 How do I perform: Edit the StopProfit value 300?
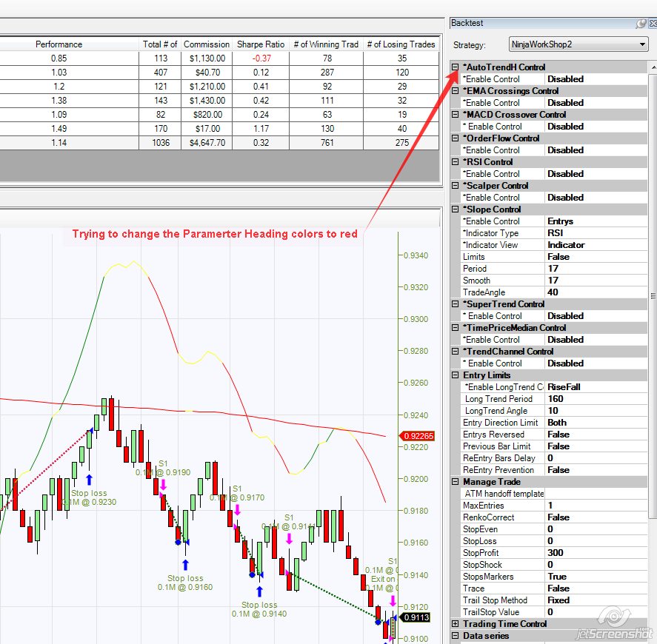(x=596, y=553)
